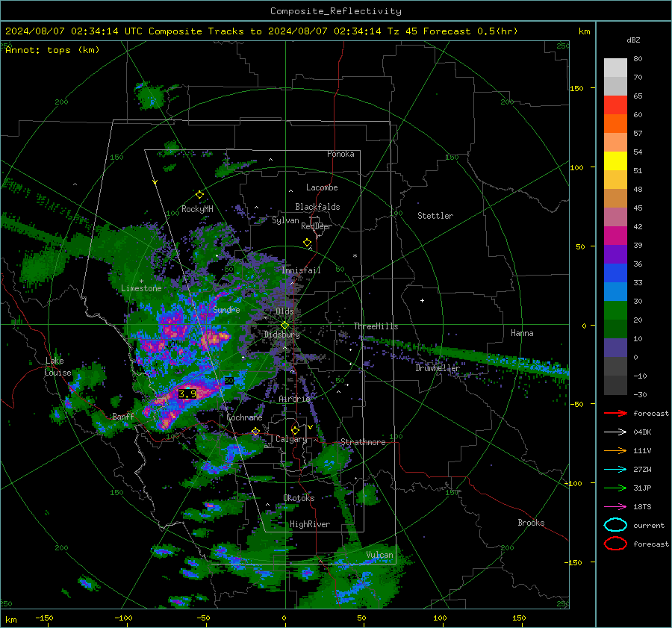
Task: Click the Lacombe town label
Action: coord(322,187)
